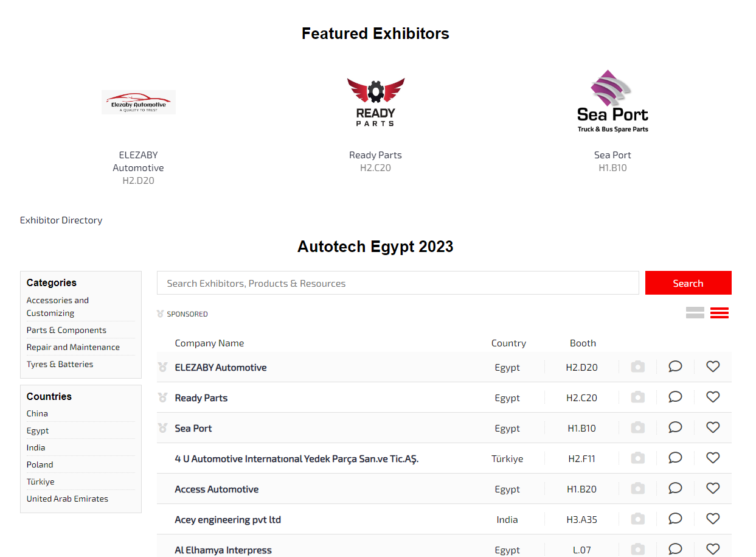Switch to the red list view layout
Viewport: 756px width, 557px height.
720,313
